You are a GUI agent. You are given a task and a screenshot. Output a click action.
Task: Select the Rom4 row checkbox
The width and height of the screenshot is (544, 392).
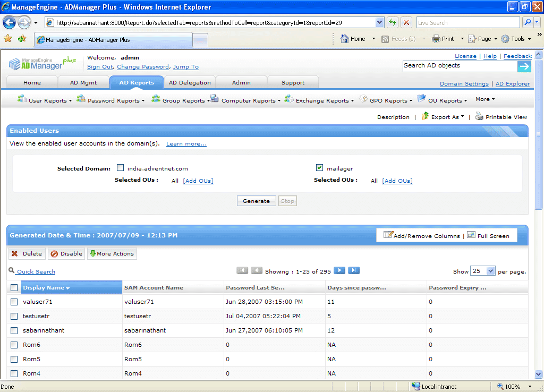[14, 373]
